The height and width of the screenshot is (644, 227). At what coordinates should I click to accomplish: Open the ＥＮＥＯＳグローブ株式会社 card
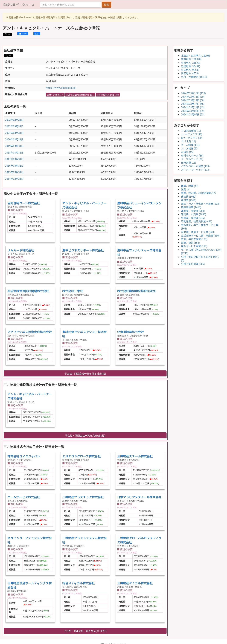click(81, 456)
